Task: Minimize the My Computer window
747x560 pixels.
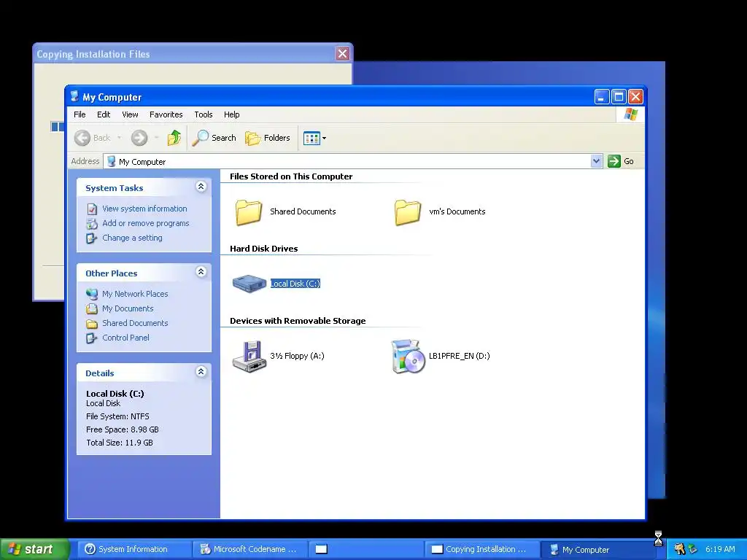Action: [x=602, y=97]
